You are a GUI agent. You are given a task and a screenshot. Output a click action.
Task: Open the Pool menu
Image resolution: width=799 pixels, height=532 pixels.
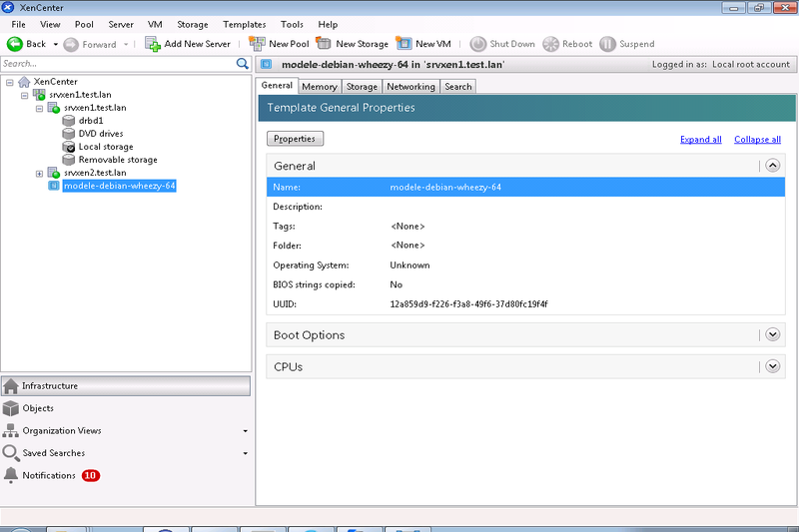click(84, 24)
